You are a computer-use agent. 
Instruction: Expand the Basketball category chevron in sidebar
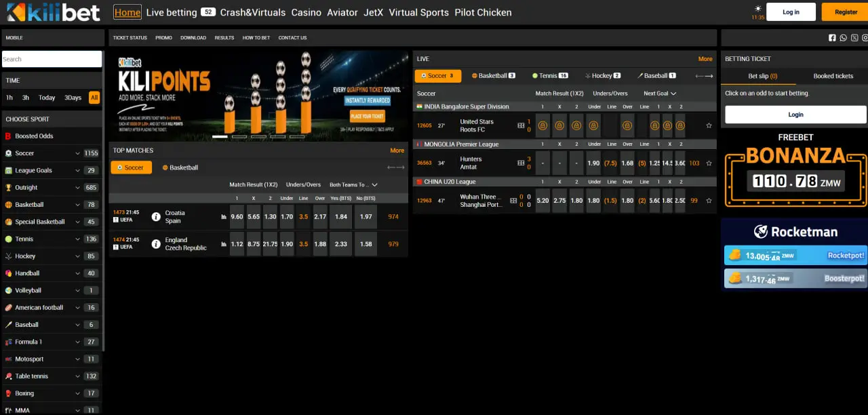click(x=77, y=205)
